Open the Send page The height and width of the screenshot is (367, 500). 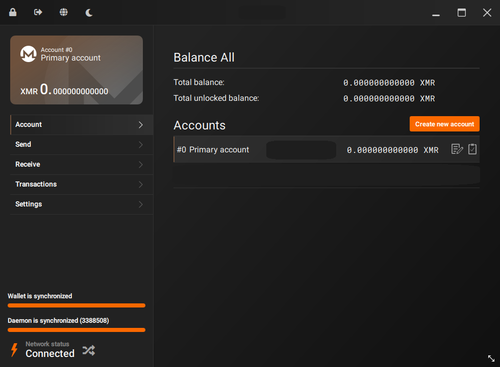[x=82, y=145]
